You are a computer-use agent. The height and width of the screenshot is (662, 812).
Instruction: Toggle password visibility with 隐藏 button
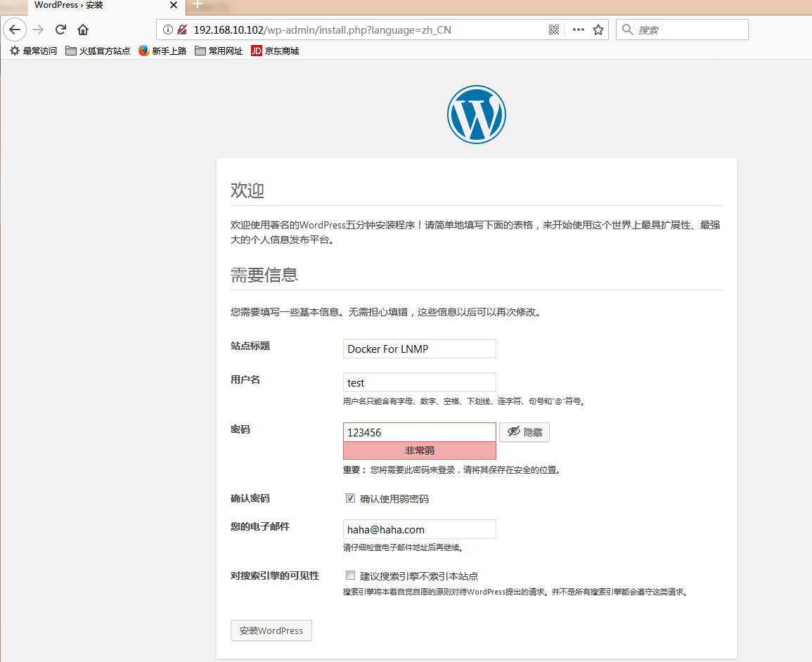524,432
